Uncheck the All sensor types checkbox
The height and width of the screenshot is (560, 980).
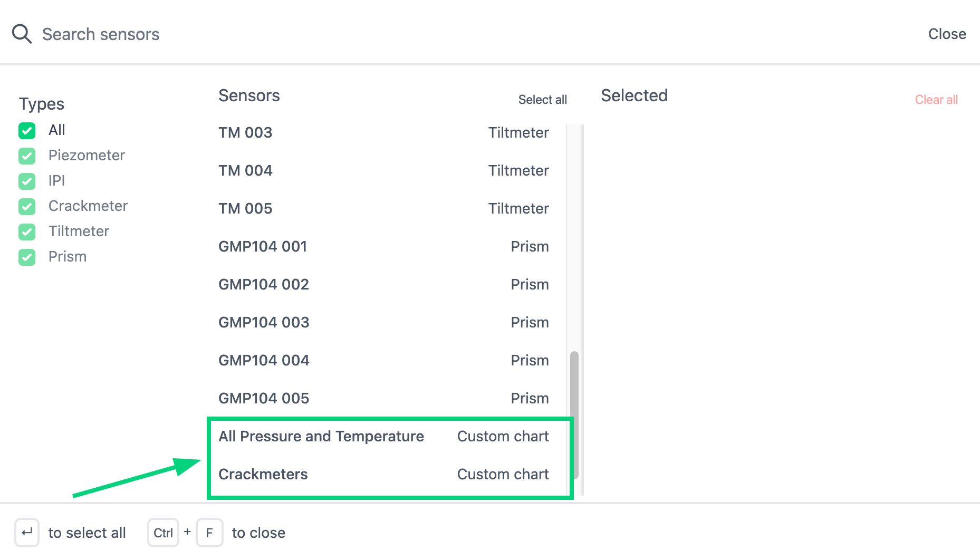point(27,131)
